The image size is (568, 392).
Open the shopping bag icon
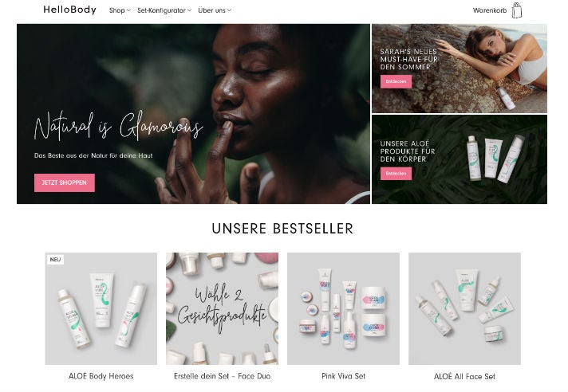[517, 10]
